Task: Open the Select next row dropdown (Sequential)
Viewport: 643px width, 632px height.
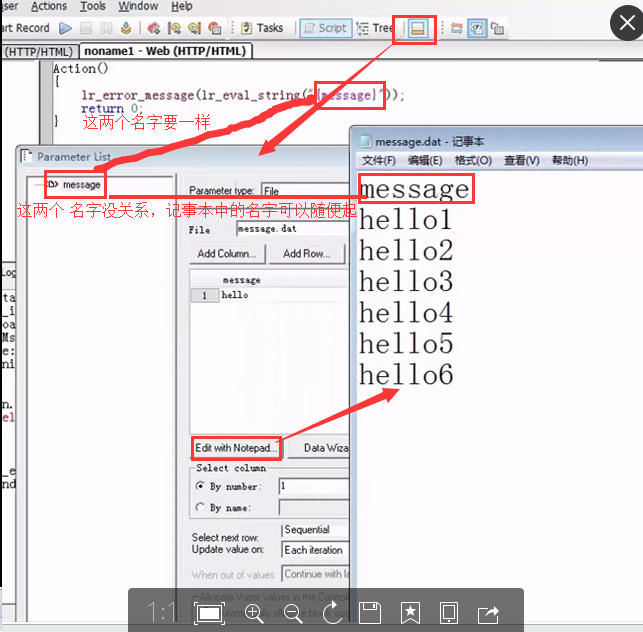Action: coord(316,530)
